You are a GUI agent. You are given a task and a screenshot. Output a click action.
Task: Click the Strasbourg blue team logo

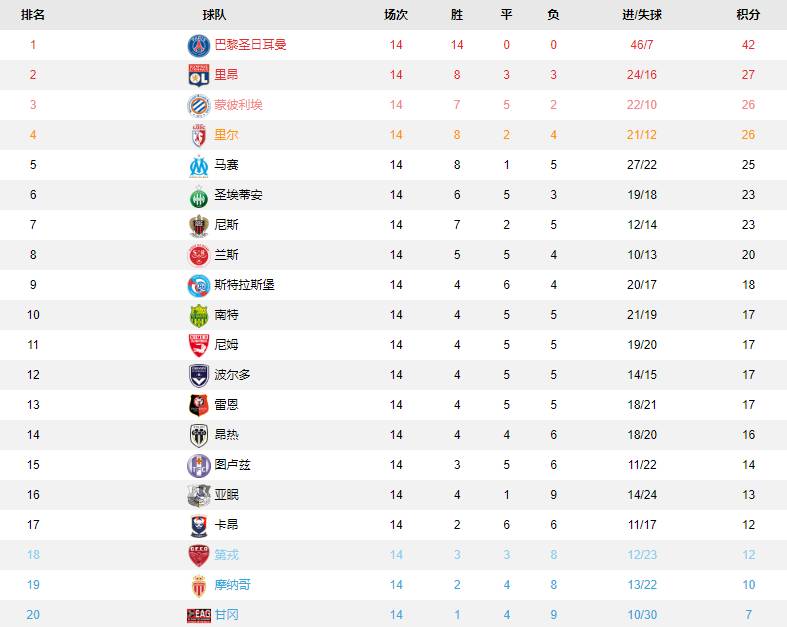click(199, 286)
